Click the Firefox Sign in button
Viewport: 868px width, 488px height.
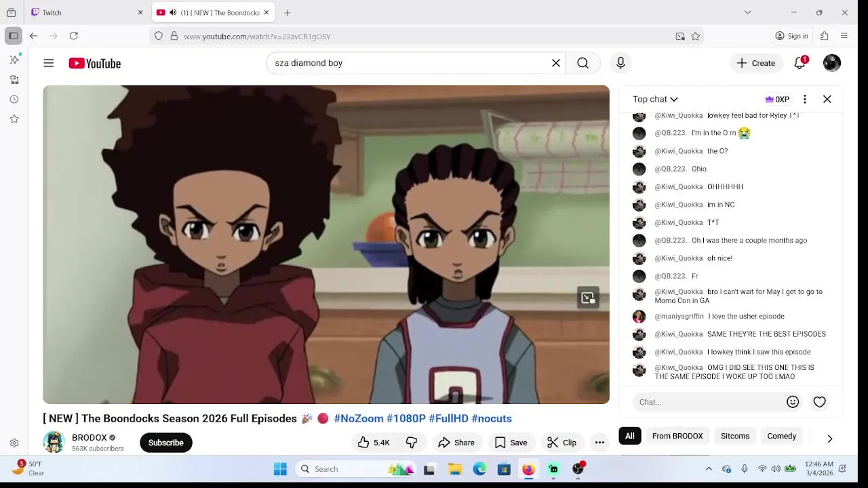pos(792,36)
